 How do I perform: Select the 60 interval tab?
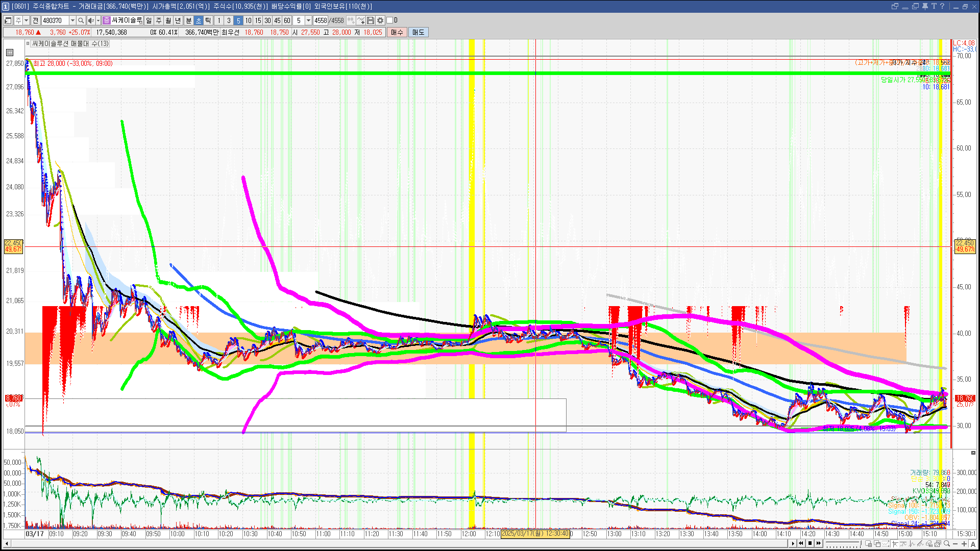pos(287,20)
